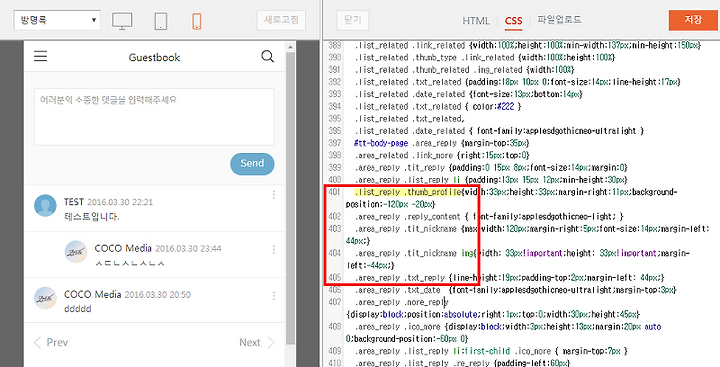Image resolution: width=720 pixels, height=367 pixels.
Task: Click COCO Media reply avatar dated 23:44
Action: pyautogui.click(x=76, y=252)
